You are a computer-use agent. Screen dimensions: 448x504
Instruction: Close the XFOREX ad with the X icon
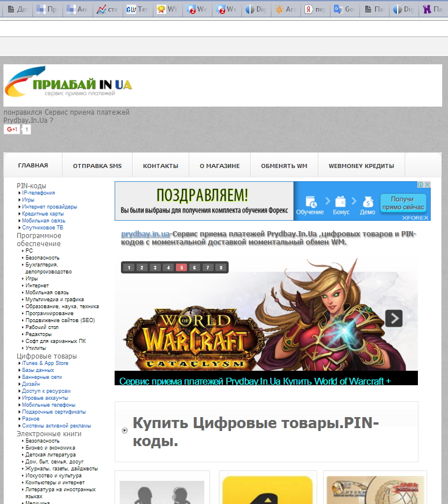(x=427, y=184)
